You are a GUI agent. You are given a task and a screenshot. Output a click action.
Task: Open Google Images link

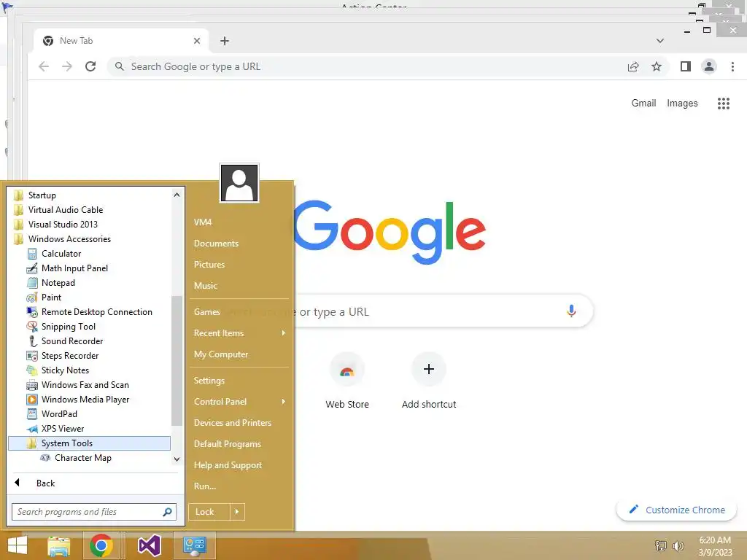coord(682,104)
